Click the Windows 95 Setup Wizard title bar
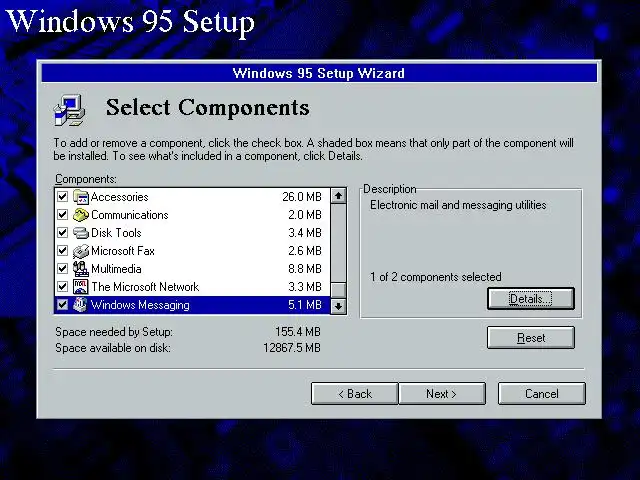This screenshot has width=640, height=480. pyautogui.click(x=319, y=73)
